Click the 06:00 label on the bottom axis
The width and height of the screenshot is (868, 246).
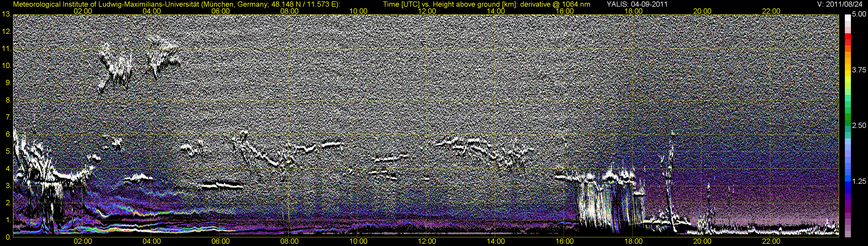220,241
